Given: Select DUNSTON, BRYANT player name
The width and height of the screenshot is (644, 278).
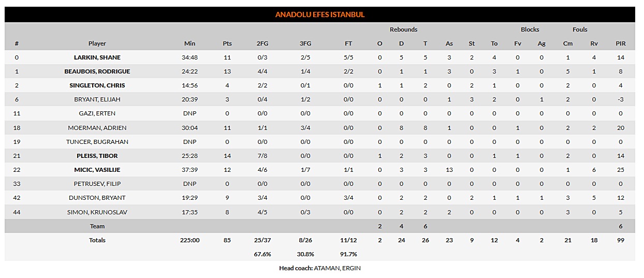Looking at the screenshot, I should (x=97, y=198).
